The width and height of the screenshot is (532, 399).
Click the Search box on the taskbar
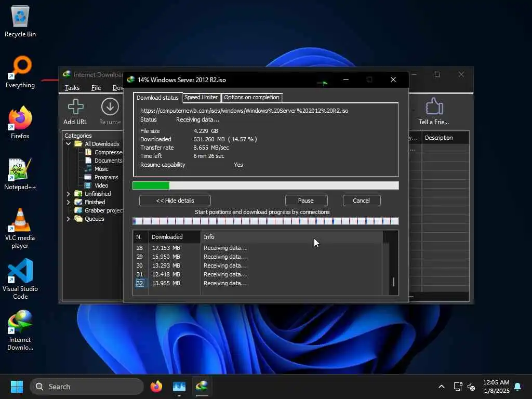(87, 387)
